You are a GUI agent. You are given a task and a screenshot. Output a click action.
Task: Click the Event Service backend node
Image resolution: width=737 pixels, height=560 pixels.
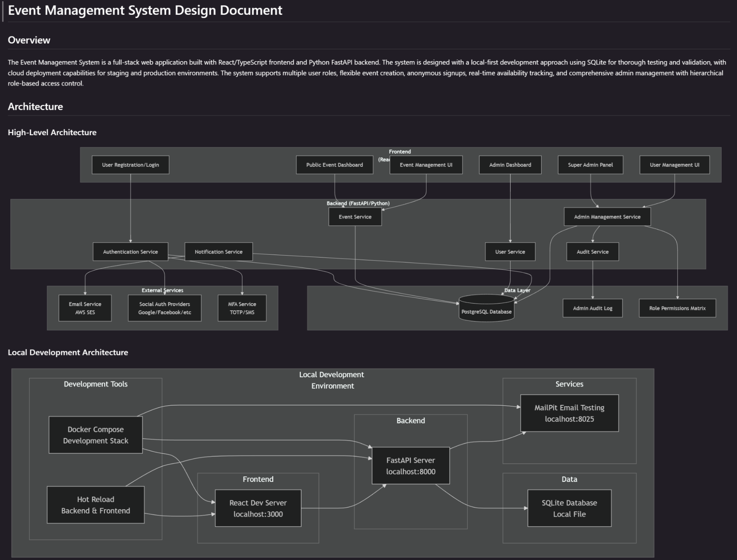(x=355, y=217)
